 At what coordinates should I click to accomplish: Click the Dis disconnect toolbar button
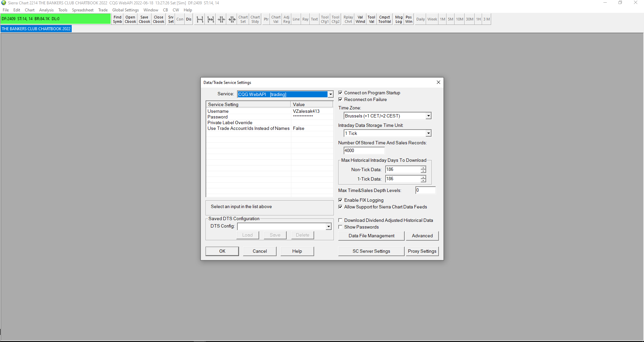(189, 19)
